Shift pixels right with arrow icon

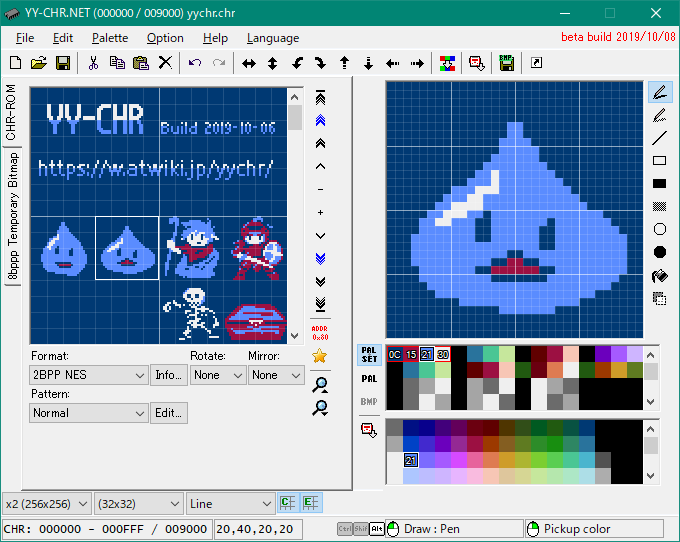click(417, 64)
